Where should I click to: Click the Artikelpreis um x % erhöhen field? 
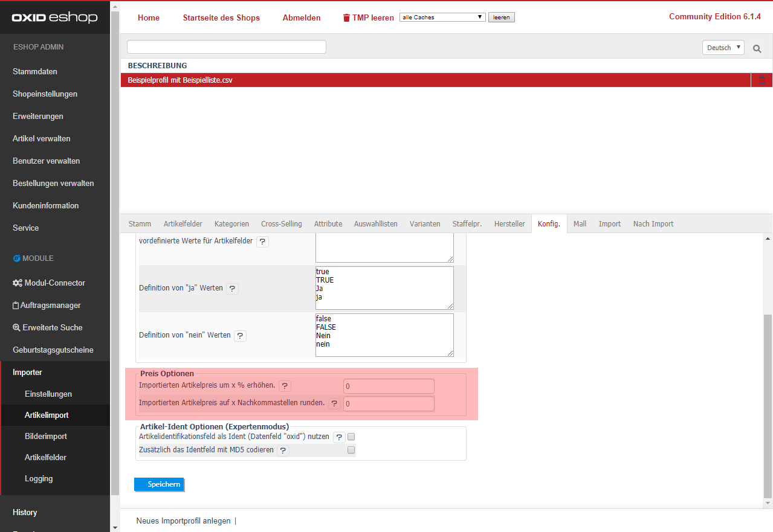click(x=389, y=386)
